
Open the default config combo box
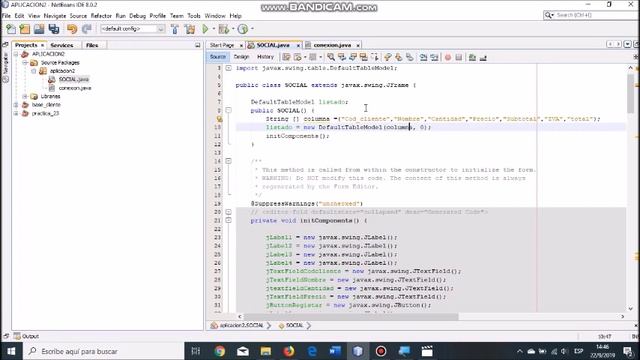[x=133, y=29]
